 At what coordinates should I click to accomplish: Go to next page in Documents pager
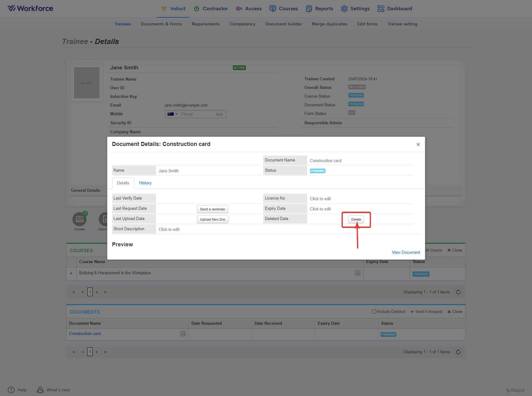(97, 352)
